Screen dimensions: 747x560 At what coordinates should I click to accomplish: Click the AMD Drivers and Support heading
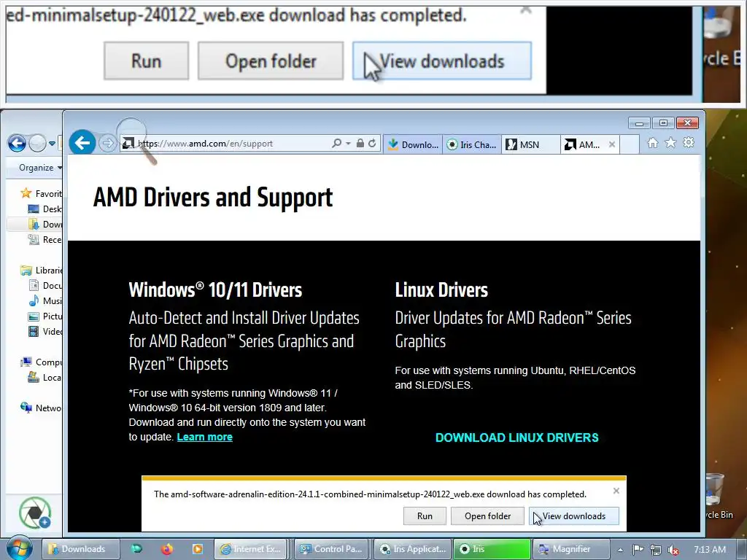point(213,197)
